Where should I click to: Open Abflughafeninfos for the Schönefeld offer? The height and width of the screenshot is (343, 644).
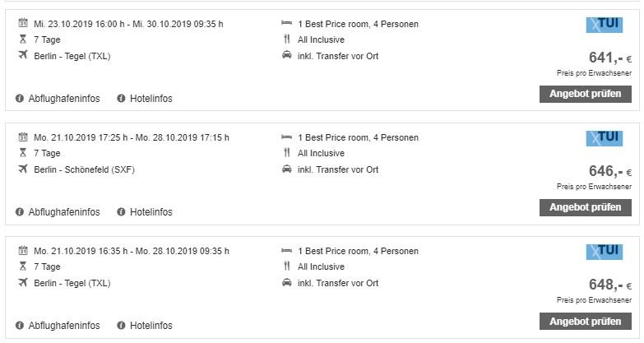click(58, 212)
